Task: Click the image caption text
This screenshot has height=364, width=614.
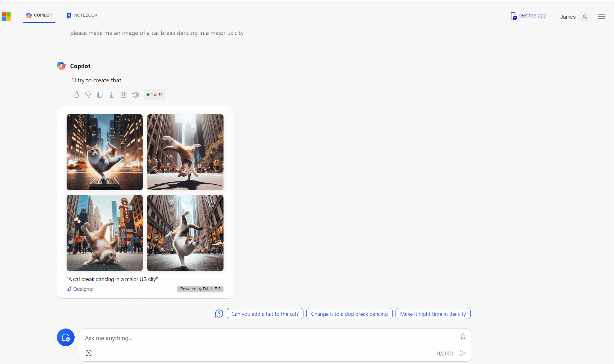Action: pos(112,279)
